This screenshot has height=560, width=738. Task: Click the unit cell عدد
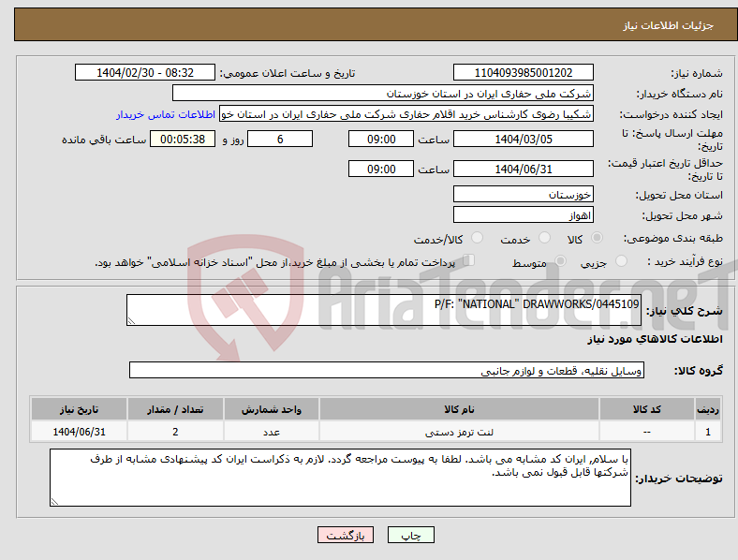tap(272, 432)
